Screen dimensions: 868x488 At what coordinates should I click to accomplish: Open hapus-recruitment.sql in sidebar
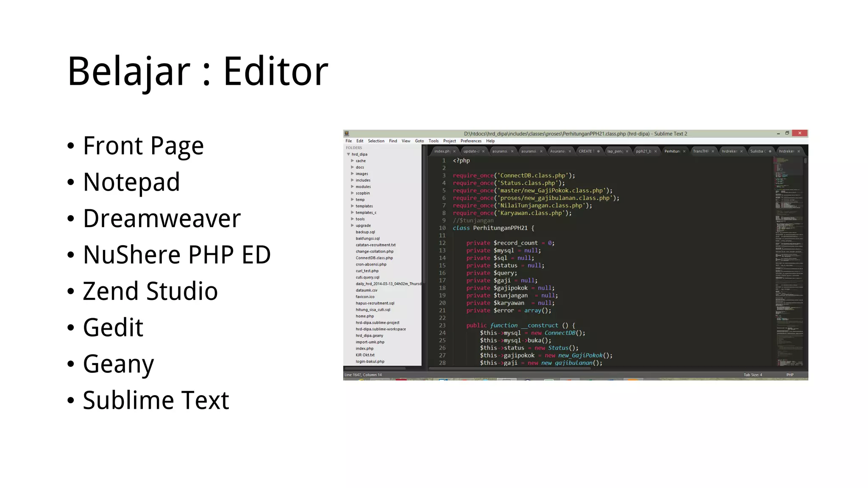375,303
